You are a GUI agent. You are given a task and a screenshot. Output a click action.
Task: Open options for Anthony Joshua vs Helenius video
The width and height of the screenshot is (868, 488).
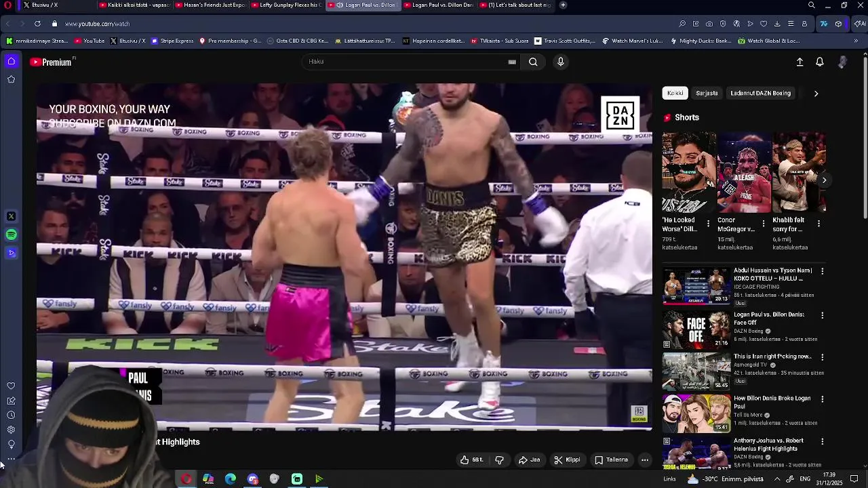823,441
